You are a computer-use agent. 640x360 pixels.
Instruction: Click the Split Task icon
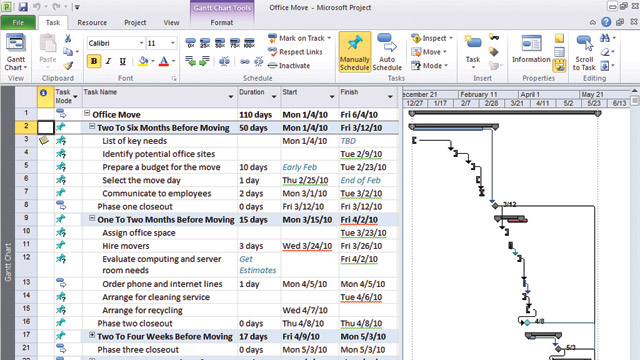(x=224, y=61)
